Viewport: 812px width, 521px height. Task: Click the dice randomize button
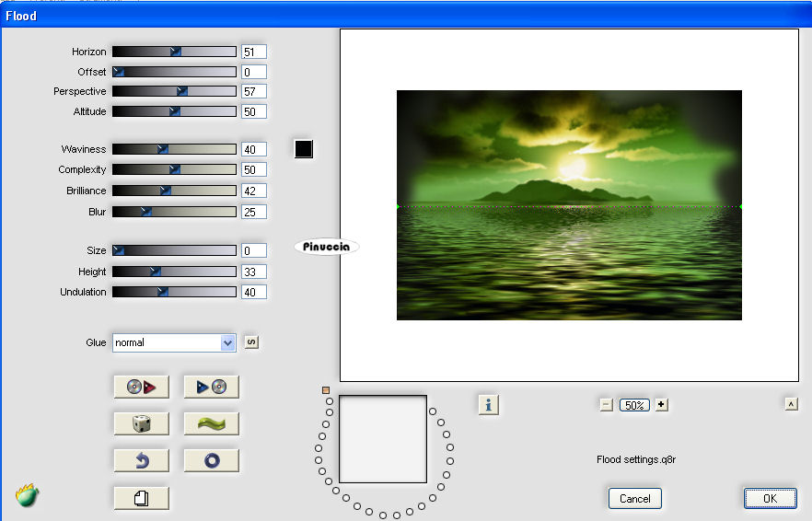[x=142, y=423]
